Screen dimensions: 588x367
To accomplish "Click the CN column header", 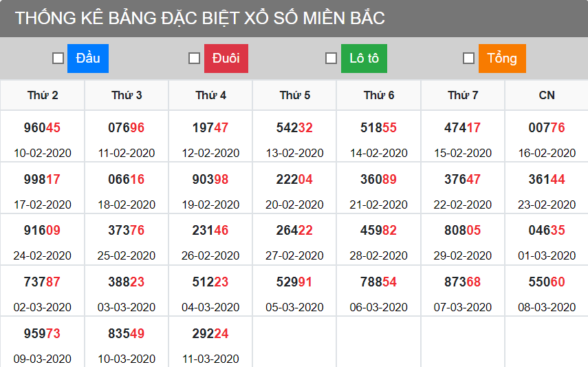I will [547, 95].
